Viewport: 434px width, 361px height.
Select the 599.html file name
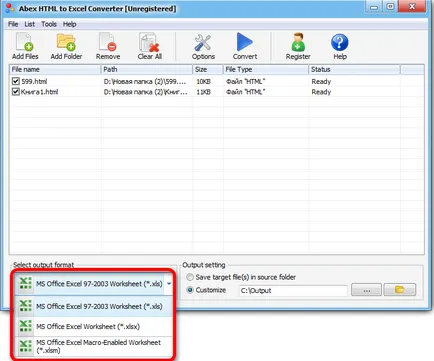(x=34, y=81)
